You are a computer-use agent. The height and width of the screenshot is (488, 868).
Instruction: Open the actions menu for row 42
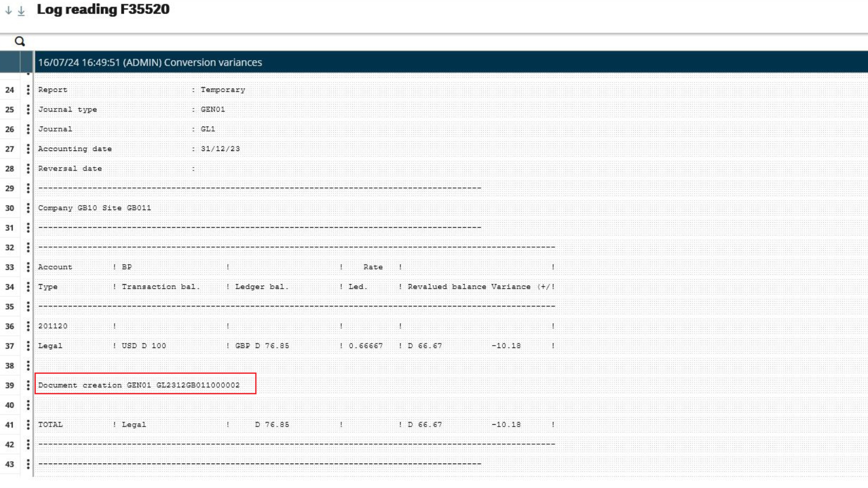pyautogui.click(x=28, y=444)
